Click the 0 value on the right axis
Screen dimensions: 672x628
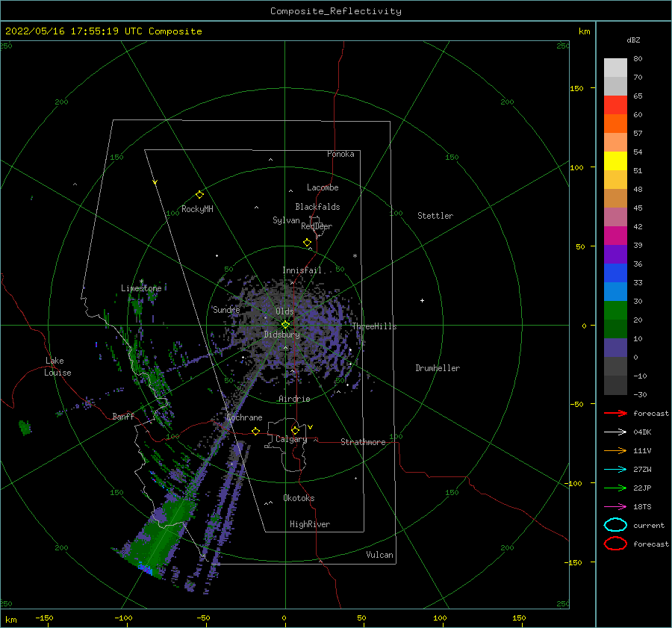tap(584, 326)
